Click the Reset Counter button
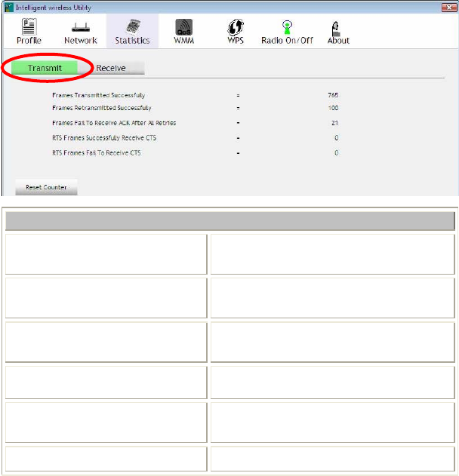 point(46,187)
